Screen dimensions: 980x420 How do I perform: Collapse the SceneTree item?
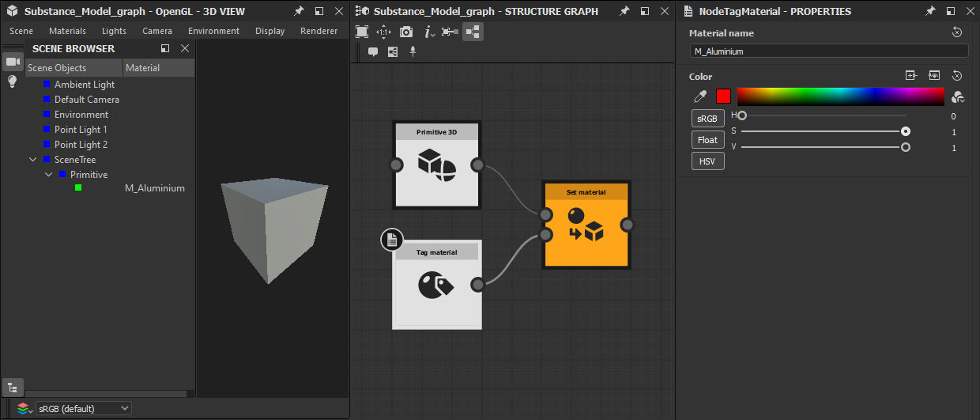coord(33,160)
